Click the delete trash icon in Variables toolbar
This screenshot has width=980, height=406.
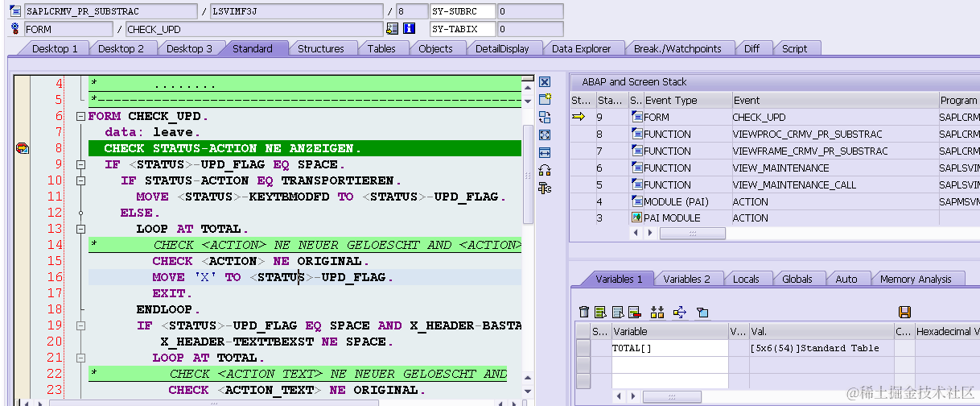(x=585, y=312)
